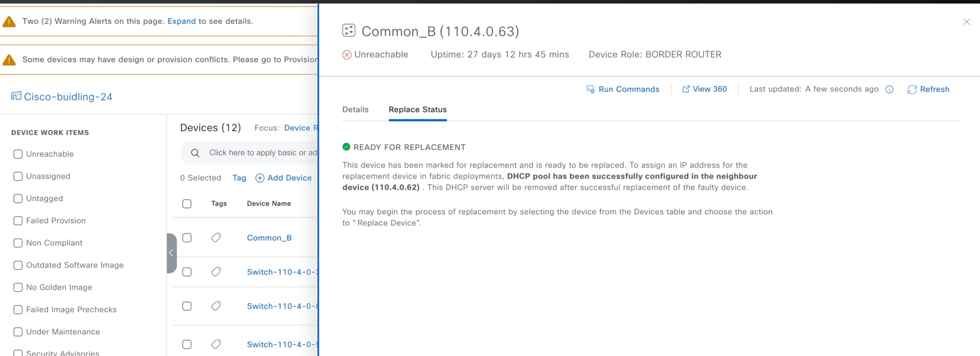980x356 pixels.
Task: Enable the Untagged filter checkbox
Action: (x=18, y=199)
